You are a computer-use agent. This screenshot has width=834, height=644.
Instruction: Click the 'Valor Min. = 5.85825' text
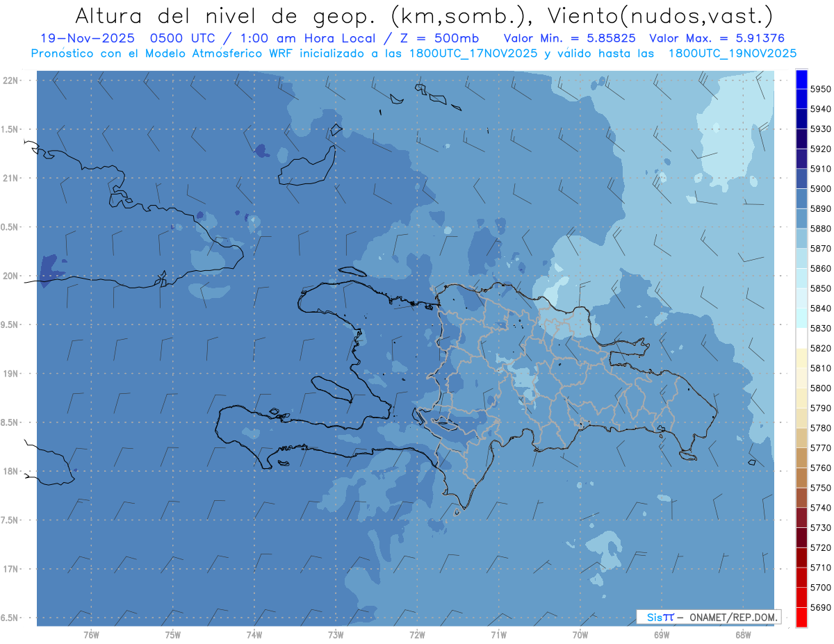click(x=570, y=38)
